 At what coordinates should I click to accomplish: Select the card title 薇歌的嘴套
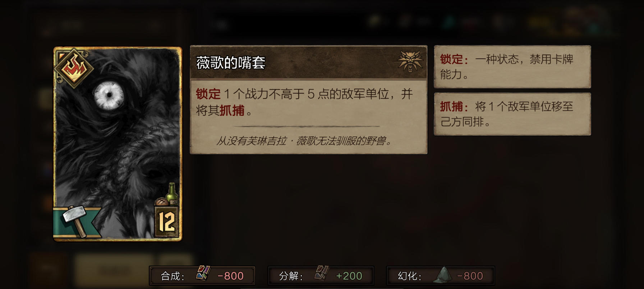231,63
